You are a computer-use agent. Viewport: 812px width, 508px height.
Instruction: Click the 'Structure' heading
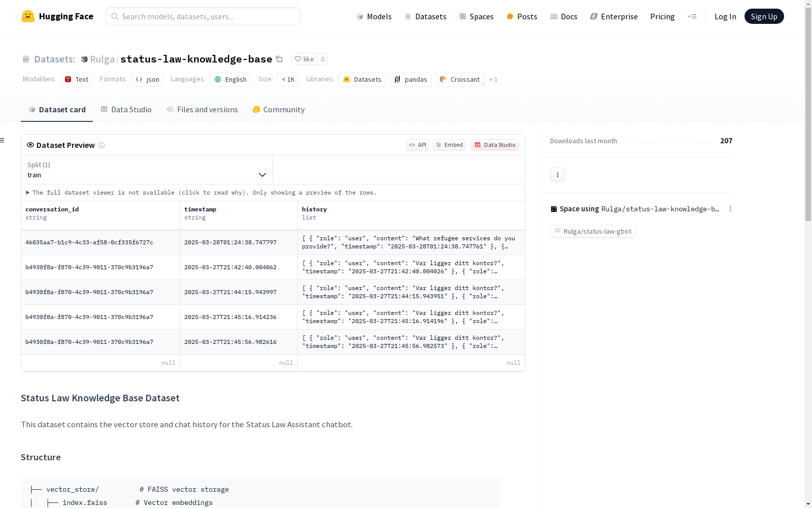41,457
